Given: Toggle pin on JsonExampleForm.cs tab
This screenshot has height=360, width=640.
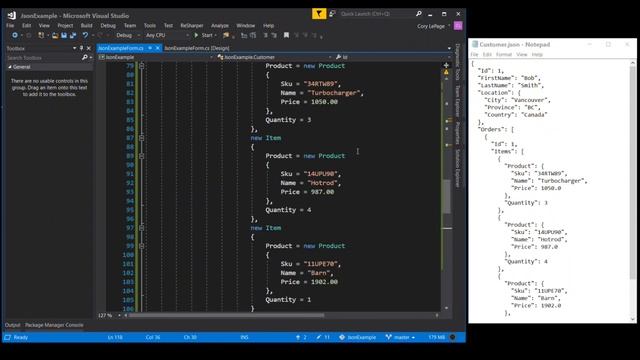Looking at the screenshot, I should pos(150,48).
